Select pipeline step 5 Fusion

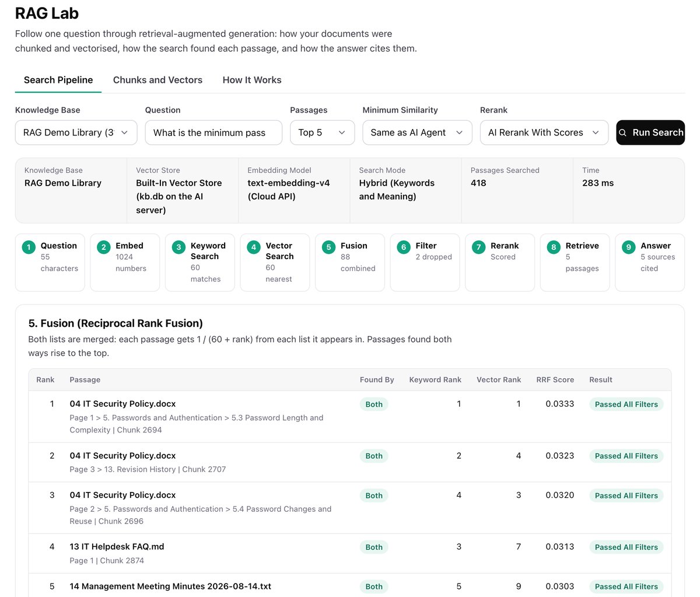[350, 263]
